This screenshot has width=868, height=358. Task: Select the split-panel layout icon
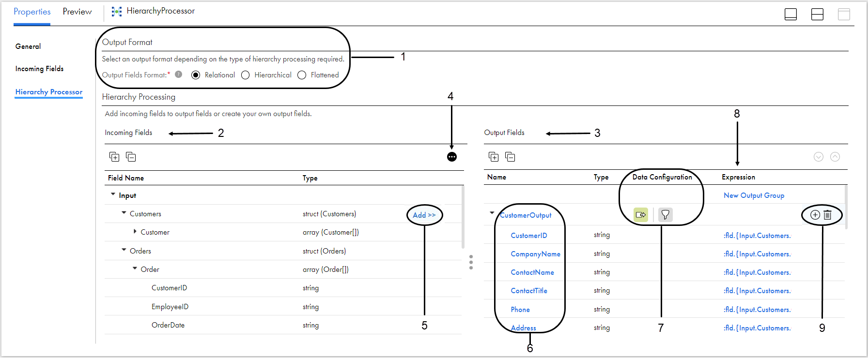817,15
